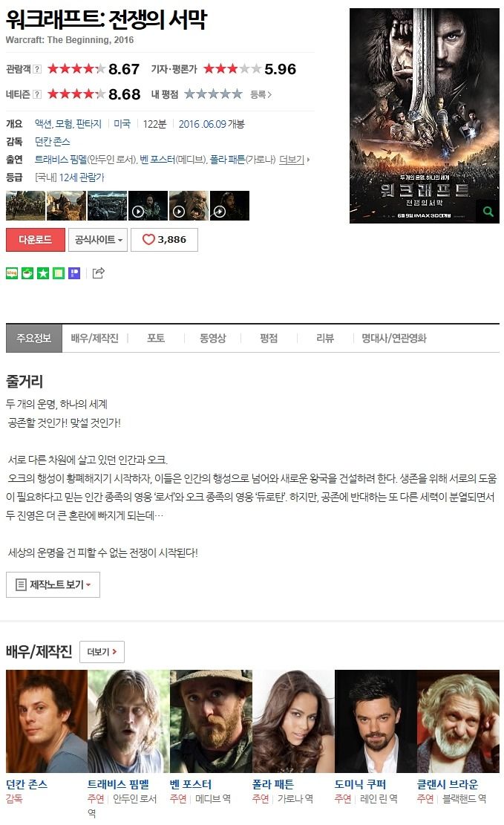Image resolution: width=504 pixels, height=825 pixels.
Task: Click the 더보기 button beside 배우/제작진 heading
Action: (102, 651)
